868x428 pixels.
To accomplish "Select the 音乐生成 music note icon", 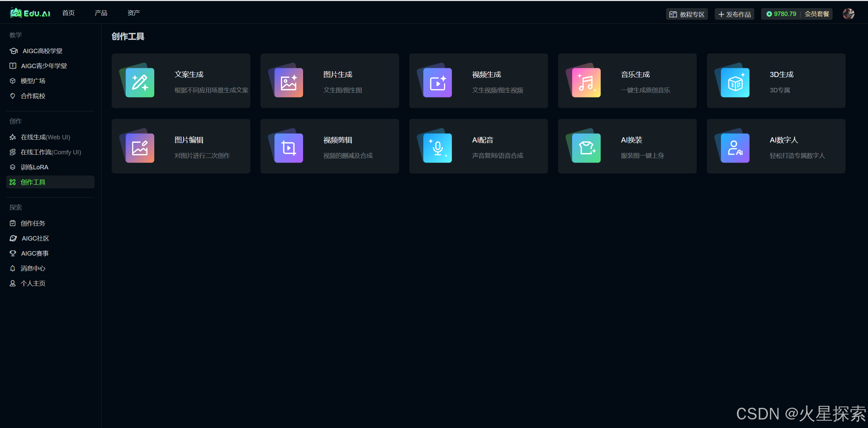I will click(x=586, y=82).
